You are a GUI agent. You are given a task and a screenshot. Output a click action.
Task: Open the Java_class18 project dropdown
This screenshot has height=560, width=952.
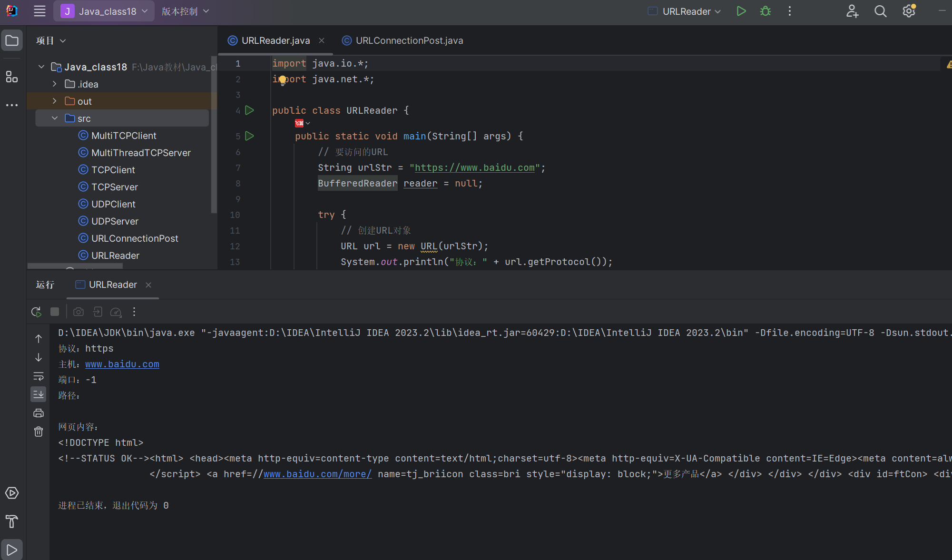[x=104, y=11]
